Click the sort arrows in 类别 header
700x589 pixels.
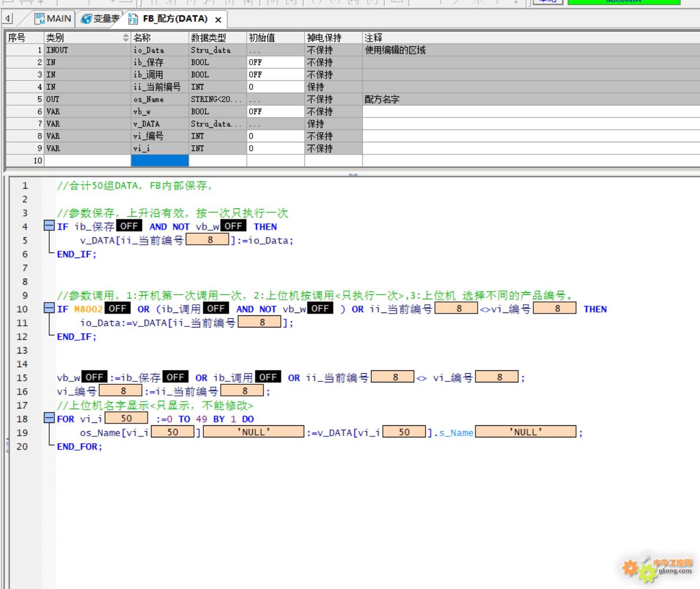coord(126,38)
